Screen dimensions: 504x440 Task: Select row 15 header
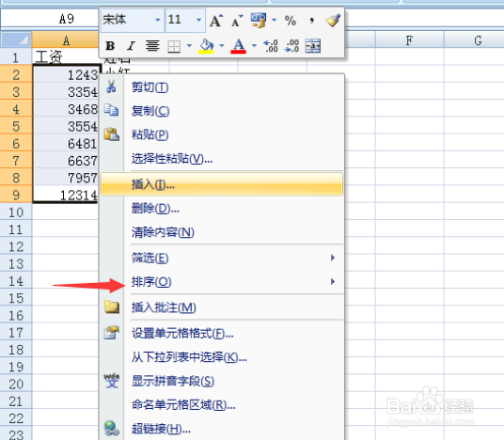pyautogui.click(x=16, y=298)
